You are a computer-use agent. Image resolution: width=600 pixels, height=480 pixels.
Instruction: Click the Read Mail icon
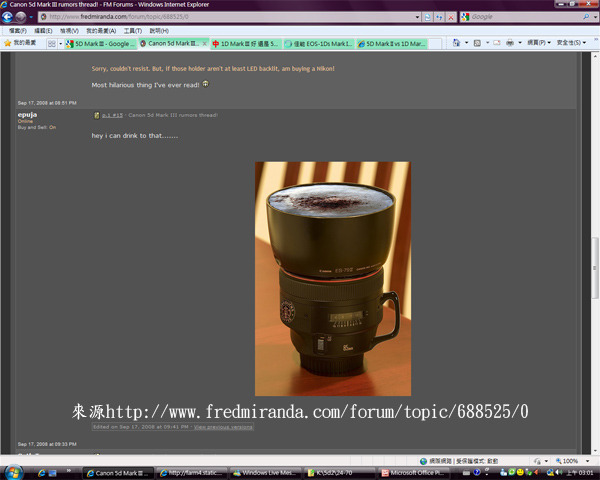click(x=497, y=43)
